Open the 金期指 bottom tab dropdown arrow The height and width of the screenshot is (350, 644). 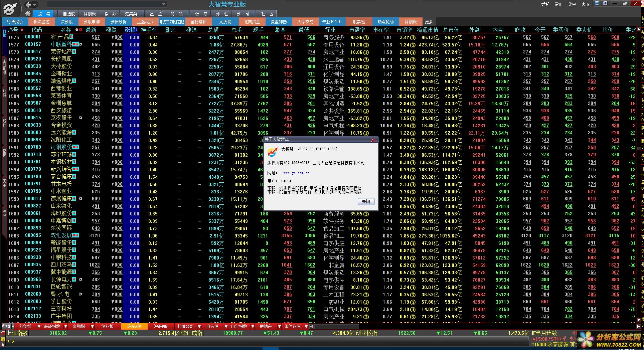click(x=92, y=326)
